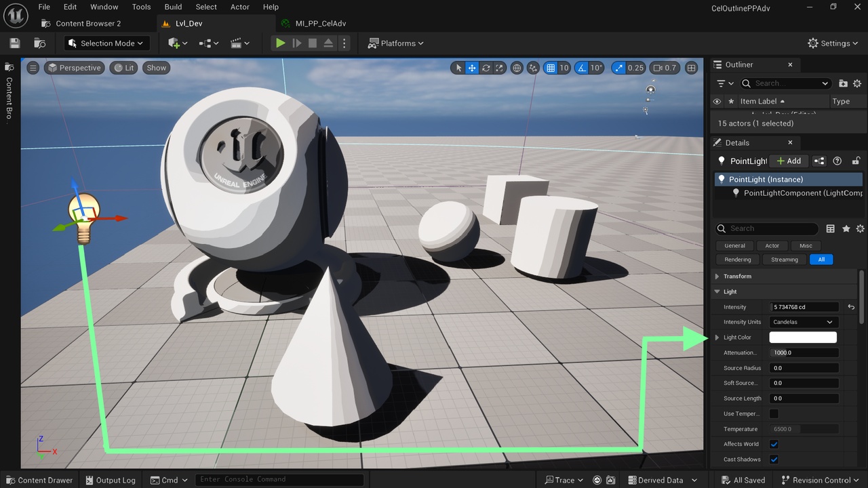The width and height of the screenshot is (868, 488).
Task: Click the Stop simulation button
Action: (313, 43)
